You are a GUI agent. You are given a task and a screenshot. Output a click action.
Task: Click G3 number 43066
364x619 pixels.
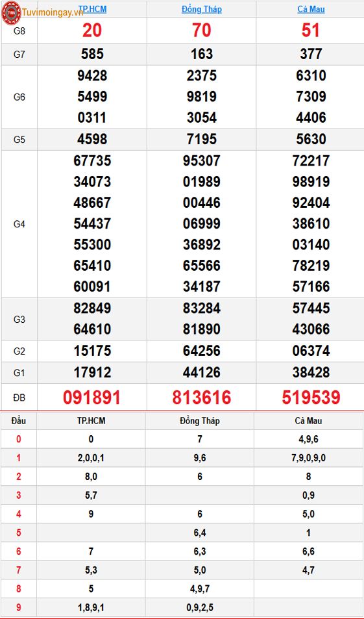click(x=311, y=329)
